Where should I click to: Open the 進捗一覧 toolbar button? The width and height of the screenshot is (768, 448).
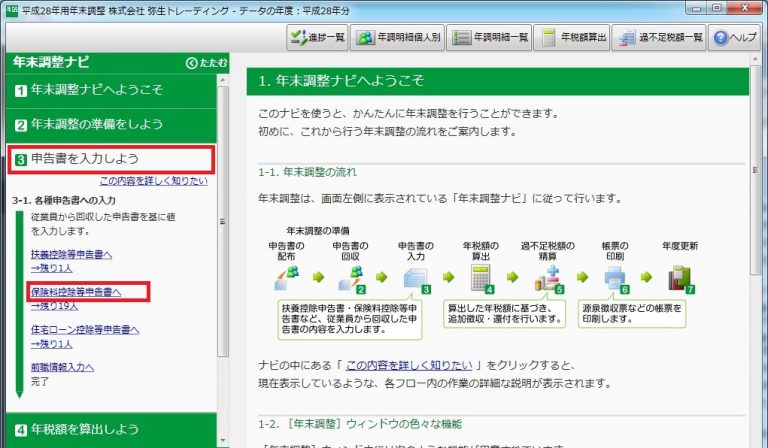[315, 39]
